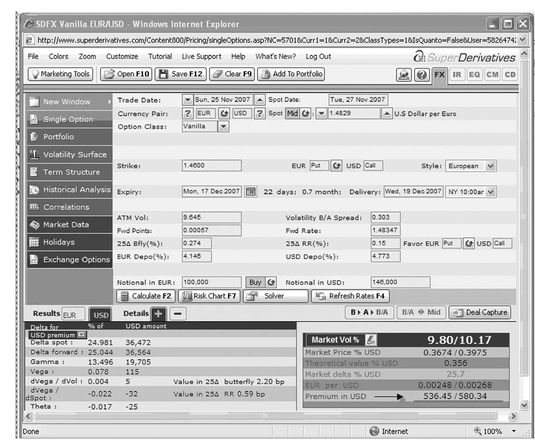The height and width of the screenshot is (444, 535).
Task: Open the Tutorial menu
Action: [160, 56]
